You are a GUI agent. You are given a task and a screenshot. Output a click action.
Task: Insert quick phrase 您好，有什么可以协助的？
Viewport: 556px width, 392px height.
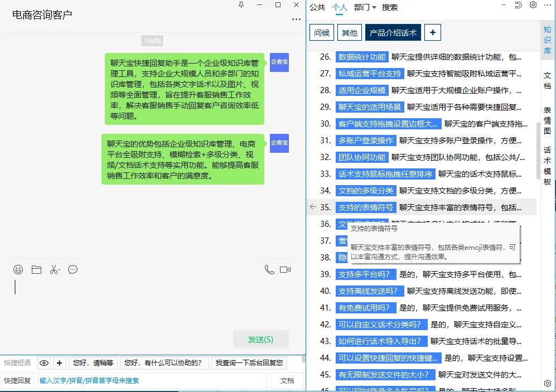tap(165, 363)
